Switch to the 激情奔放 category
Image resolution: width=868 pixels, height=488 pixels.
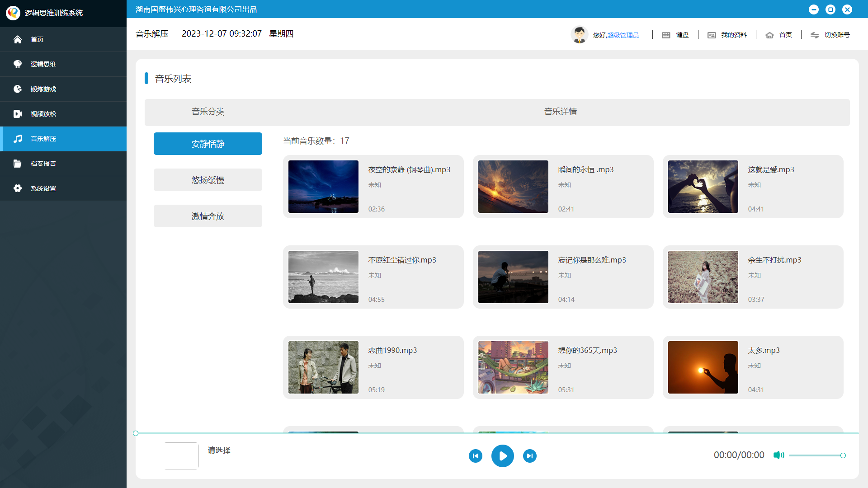click(x=208, y=216)
